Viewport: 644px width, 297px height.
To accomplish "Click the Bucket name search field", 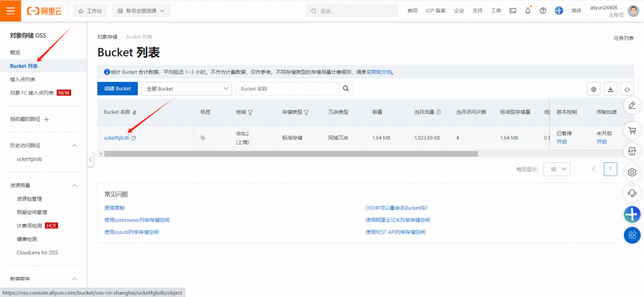I will tap(287, 89).
